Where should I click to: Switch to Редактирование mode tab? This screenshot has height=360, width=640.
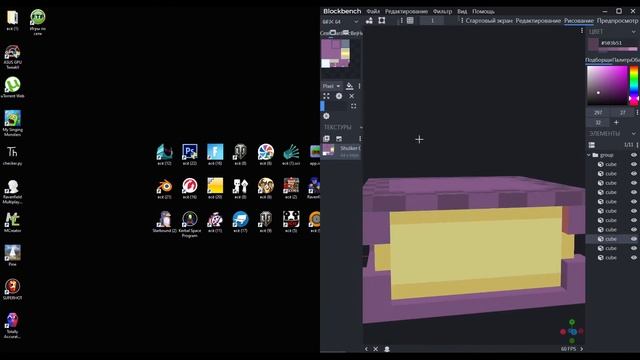coord(538,20)
